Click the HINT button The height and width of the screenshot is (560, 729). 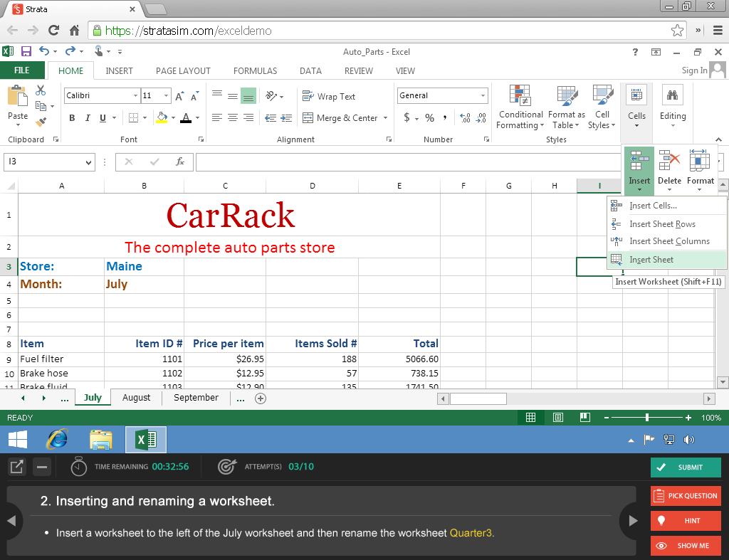pos(686,520)
